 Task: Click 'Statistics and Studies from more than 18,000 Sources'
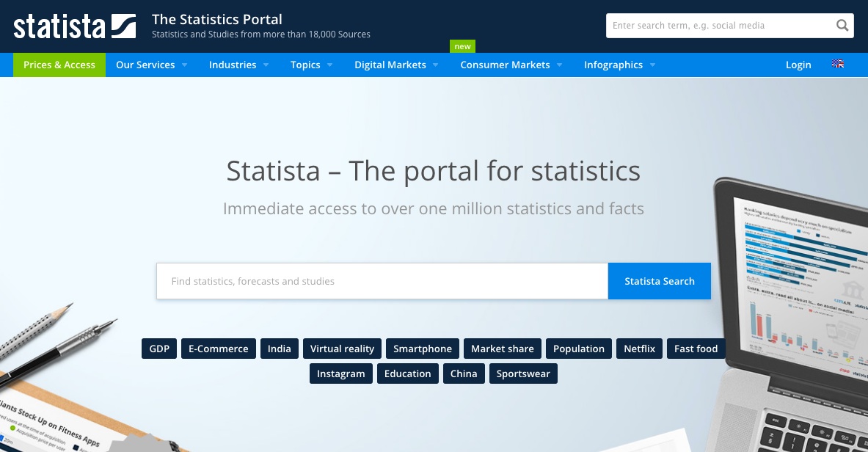tap(260, 34)
